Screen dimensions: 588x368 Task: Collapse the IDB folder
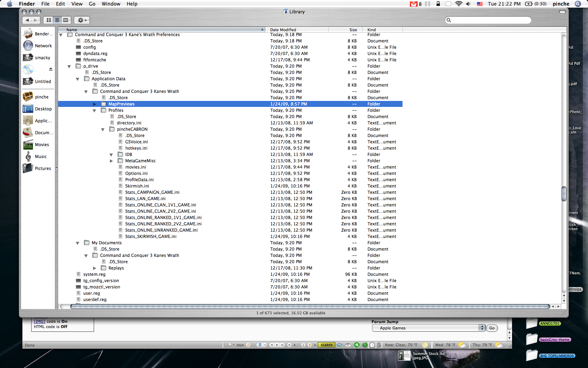click(111, 155)
